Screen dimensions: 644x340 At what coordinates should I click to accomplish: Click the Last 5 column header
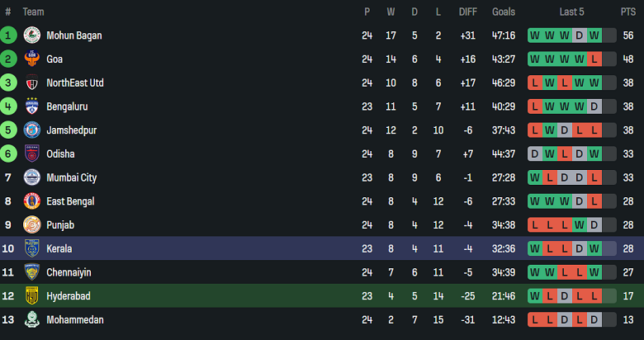tap(572, 12)
